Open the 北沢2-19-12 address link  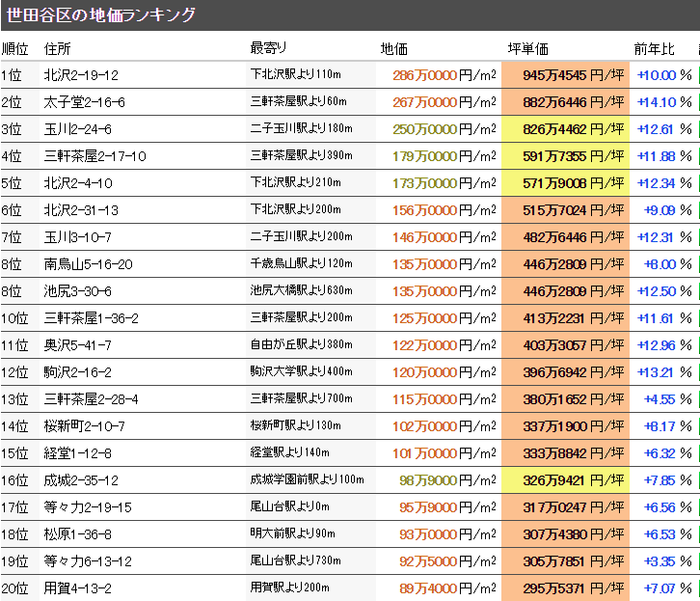coord(81,75)
